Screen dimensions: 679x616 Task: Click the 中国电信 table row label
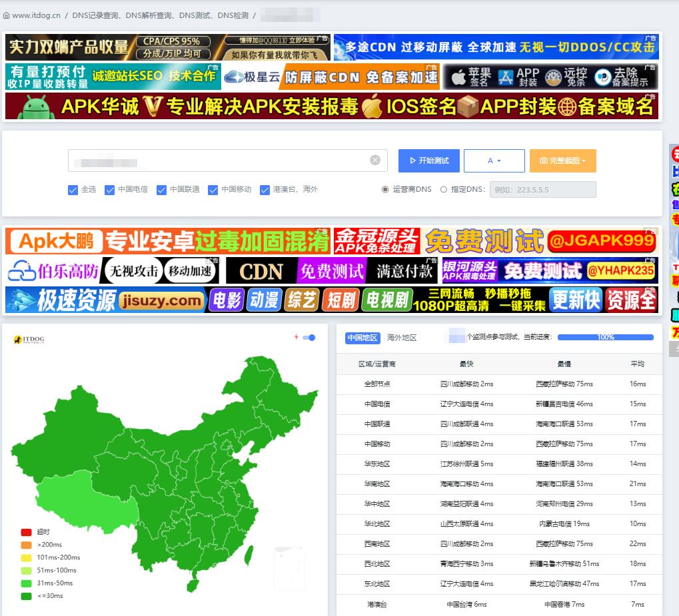click(376, 404)
